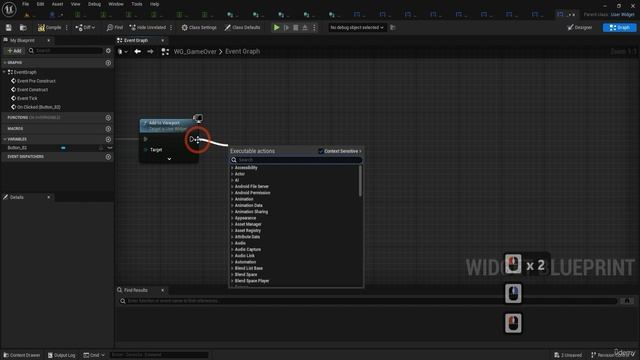Open Find in blueprint
The height and width of the screenshot is (360, 640).
[115, 27]
